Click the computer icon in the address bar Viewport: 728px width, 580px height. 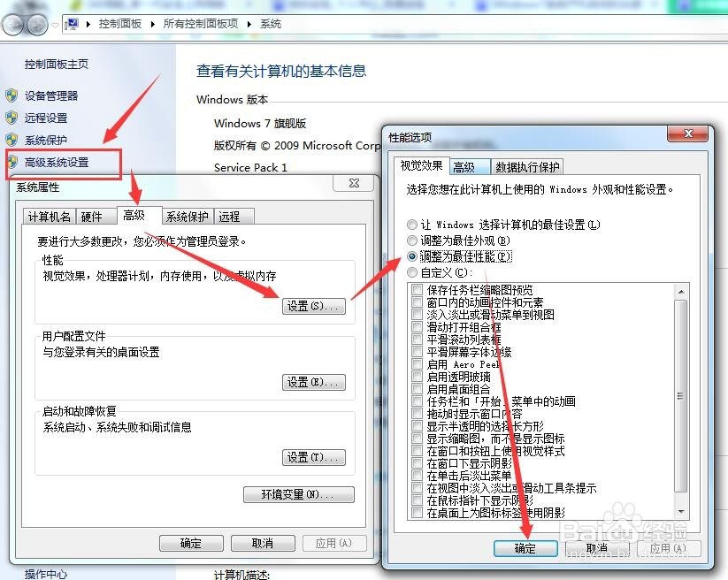pos(72,24)
